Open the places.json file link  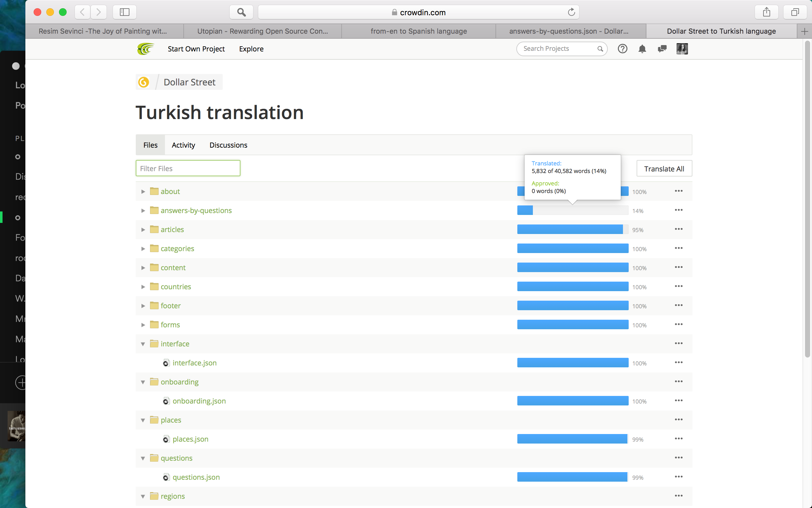190,439
